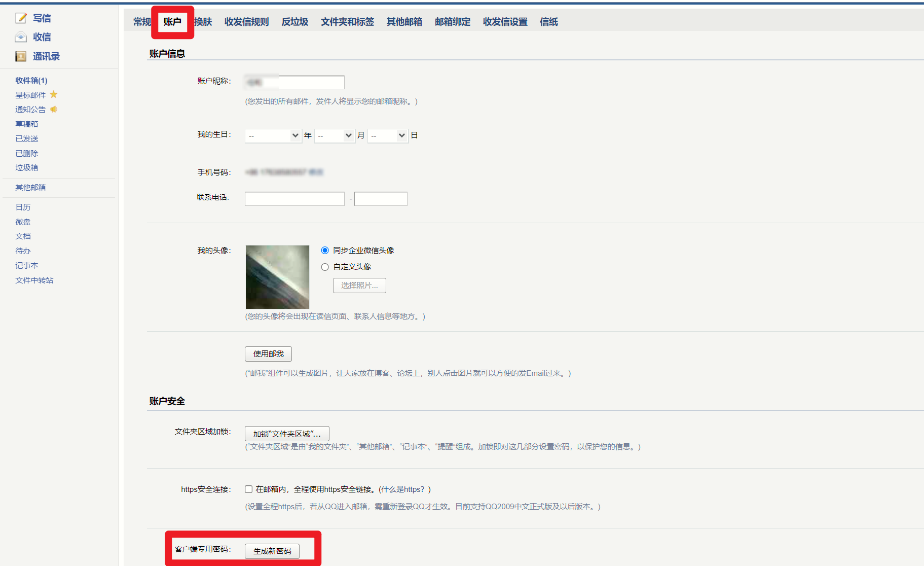
Task: Open the birthday day dropdown
Action: click(387, 135)
